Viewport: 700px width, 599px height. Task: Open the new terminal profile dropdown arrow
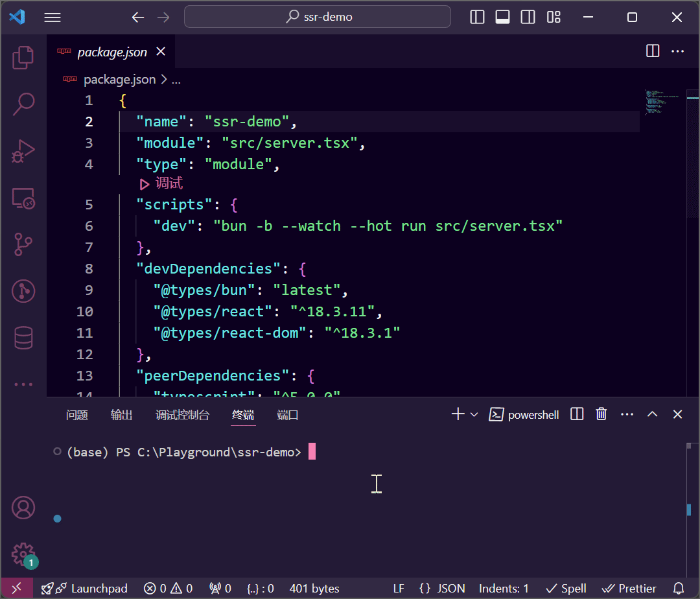click(x=474, y=415)
